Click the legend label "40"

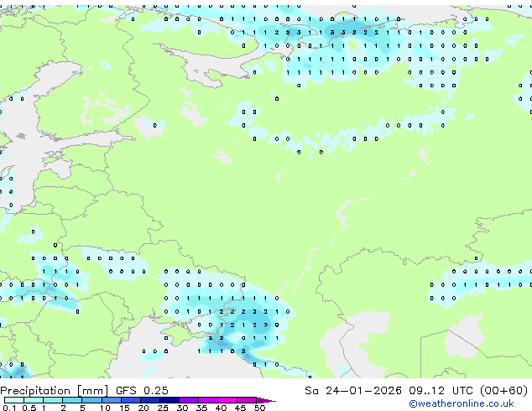(221, 408)
